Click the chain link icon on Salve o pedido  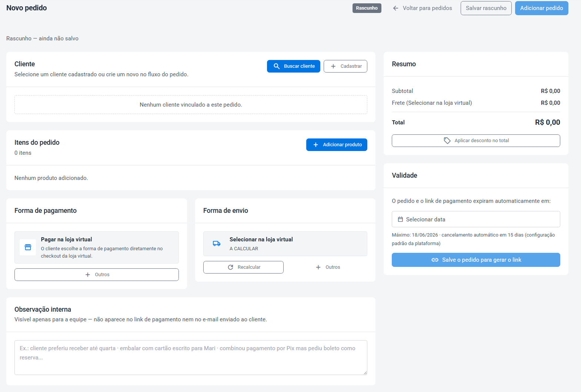click(x=435, y=260)
